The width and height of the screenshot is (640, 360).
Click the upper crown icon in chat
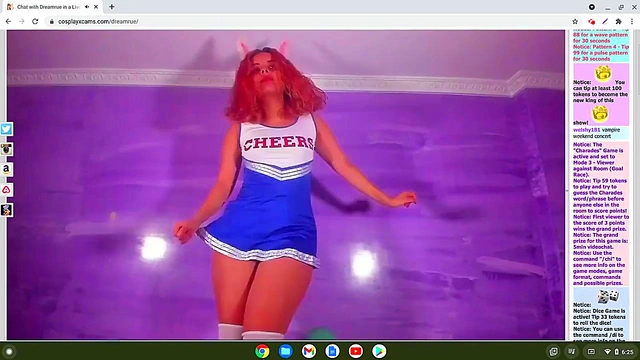[603, 73]
